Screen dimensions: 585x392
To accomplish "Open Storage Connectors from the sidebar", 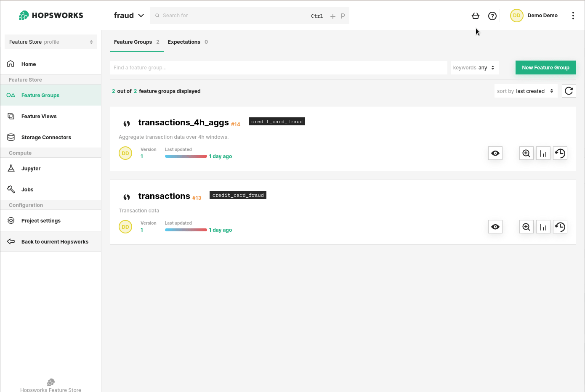I will 46,137.
